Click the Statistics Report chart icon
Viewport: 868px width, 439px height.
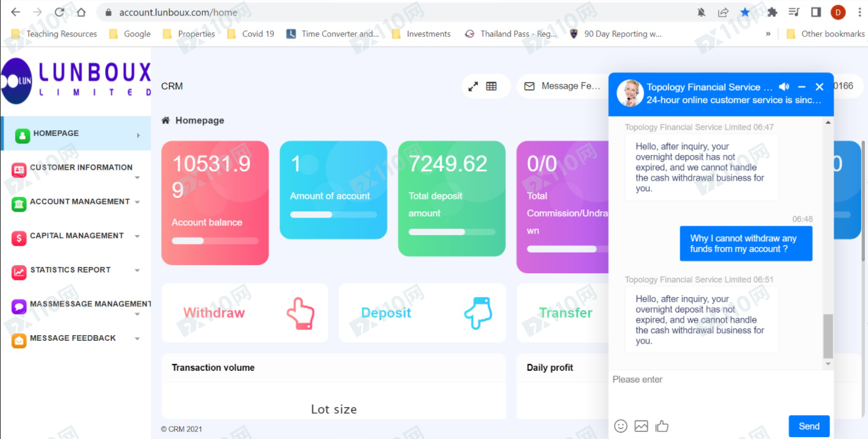(19, 272)
